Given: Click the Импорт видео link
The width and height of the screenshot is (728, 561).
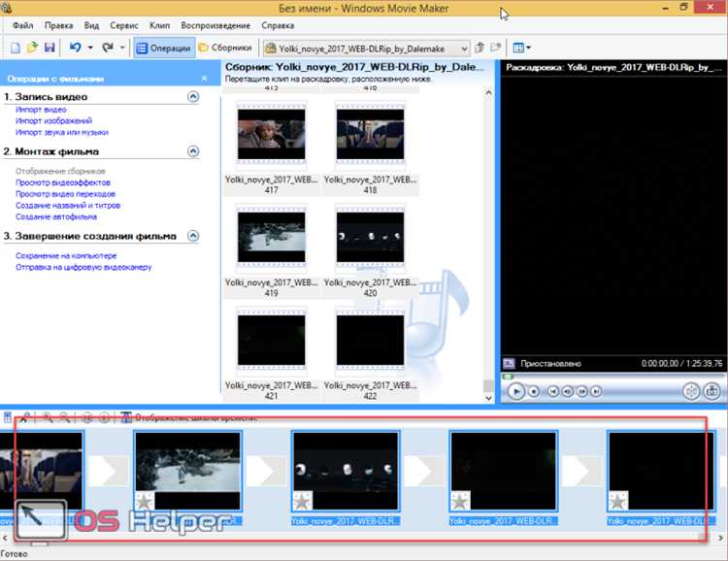Looking at the screenshot, I should tap(41, 110).
